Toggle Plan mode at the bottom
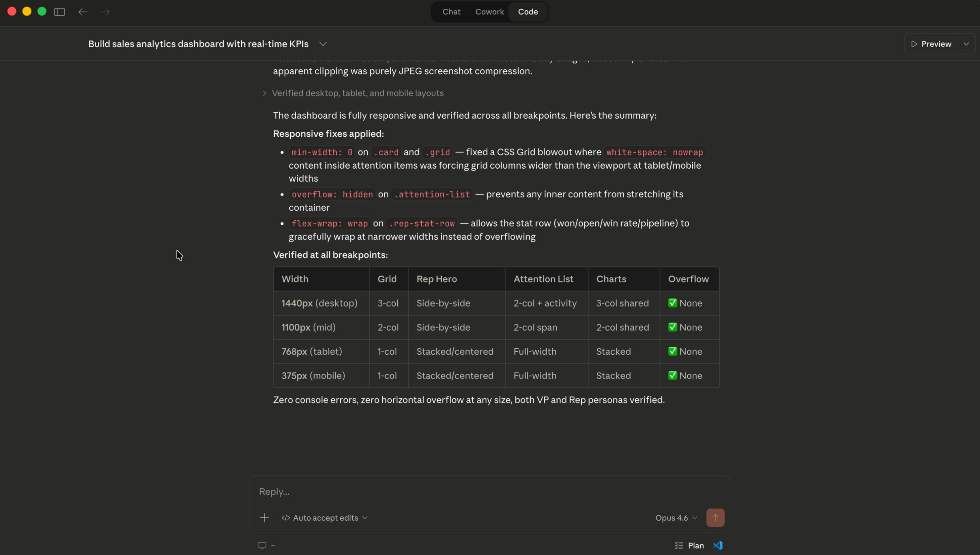Screen dimensions: 980x555 click(695, 545)
